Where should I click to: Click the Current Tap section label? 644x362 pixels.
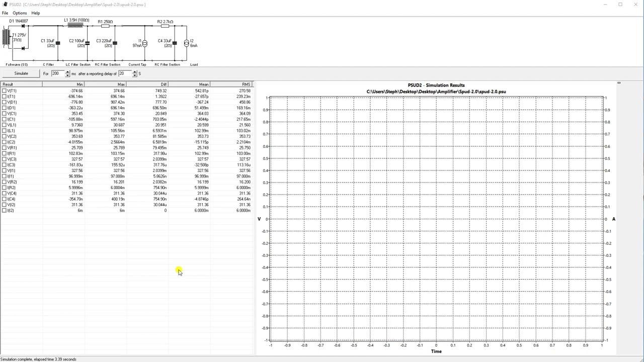[x=137, y=64]
